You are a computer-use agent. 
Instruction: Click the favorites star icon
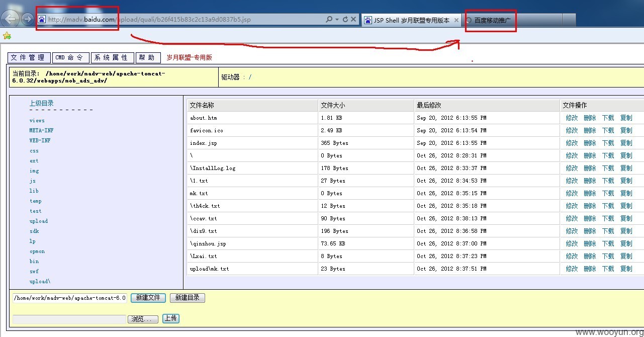pos(7,35)
